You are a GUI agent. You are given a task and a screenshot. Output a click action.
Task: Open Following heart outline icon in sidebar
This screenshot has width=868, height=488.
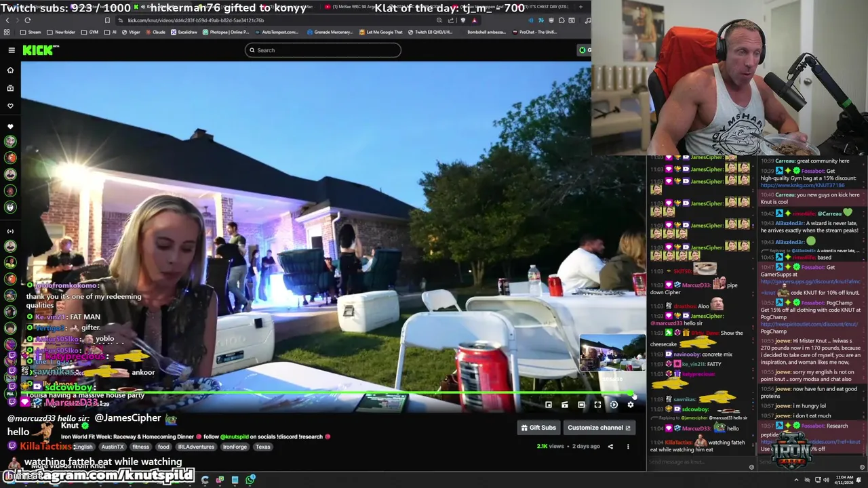point(10,106)
